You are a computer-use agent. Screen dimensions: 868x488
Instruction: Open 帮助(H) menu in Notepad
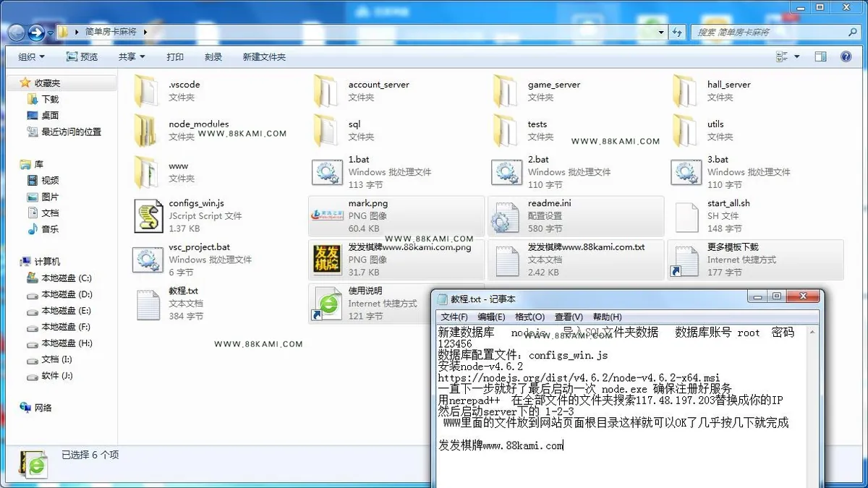tap(607, 317)
